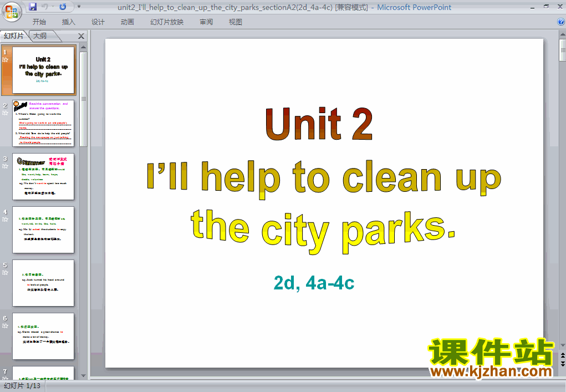Switch to the 大纲 outline pane tab
Screen dimensions: 566x392
[x=40, y=36]
